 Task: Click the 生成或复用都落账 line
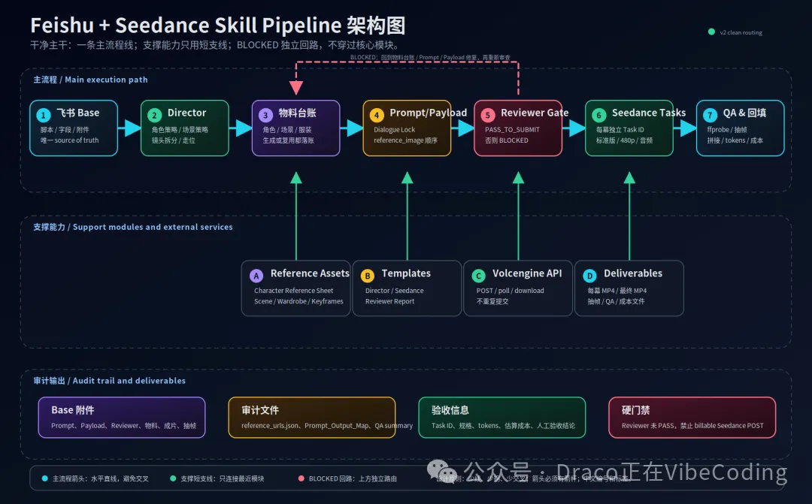[x=289, y=140]
